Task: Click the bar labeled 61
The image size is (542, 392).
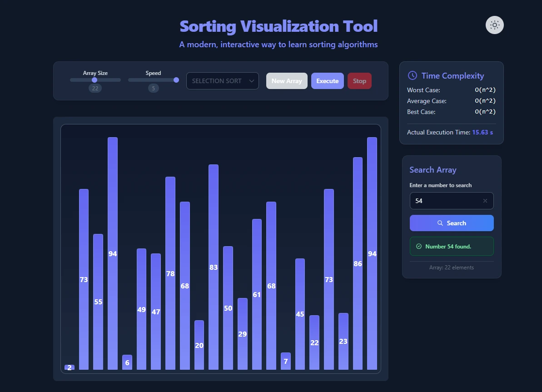Action: (257, 294)
